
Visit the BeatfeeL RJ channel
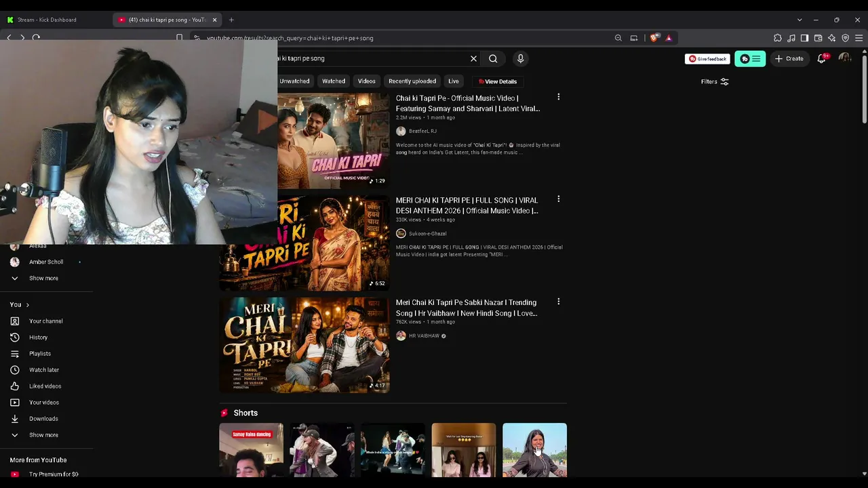422,131
